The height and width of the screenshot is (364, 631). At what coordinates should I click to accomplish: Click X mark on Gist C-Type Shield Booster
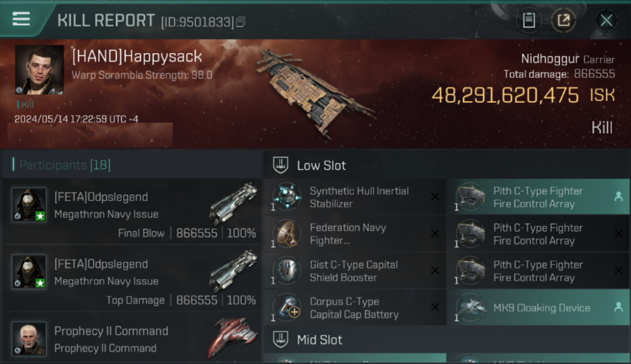click(x=435, y=270)
